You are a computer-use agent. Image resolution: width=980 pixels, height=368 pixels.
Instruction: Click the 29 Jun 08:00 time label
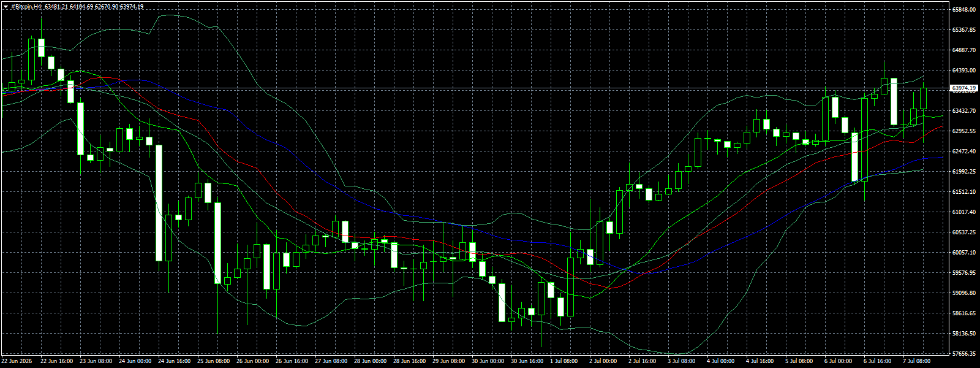448,361
